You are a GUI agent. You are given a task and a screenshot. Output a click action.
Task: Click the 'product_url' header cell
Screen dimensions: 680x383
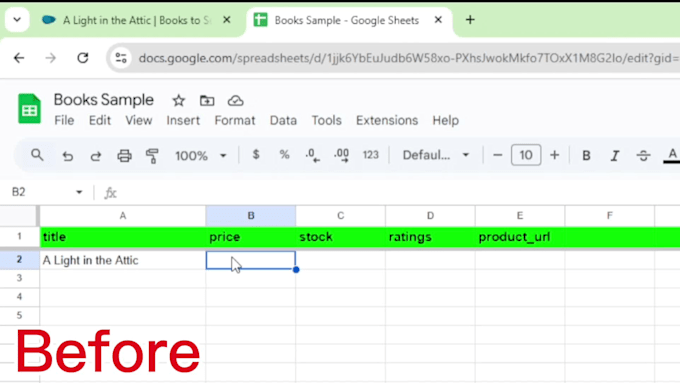click(520, 237)
